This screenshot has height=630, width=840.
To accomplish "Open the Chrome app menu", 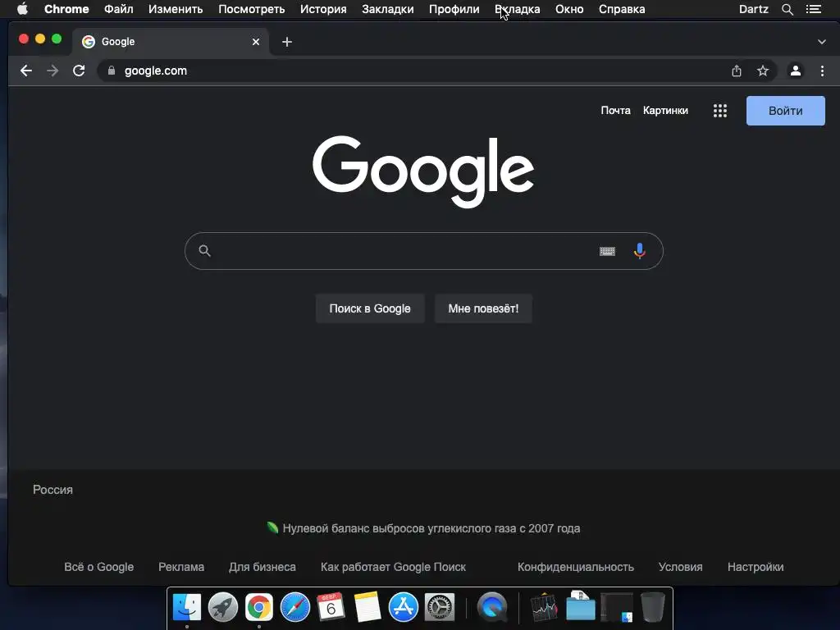I will pos(66,9).
